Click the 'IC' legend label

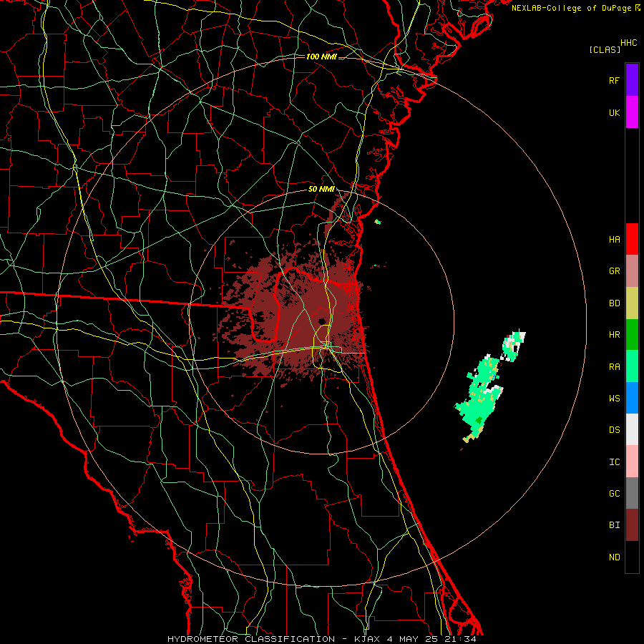tap(614, 462)
